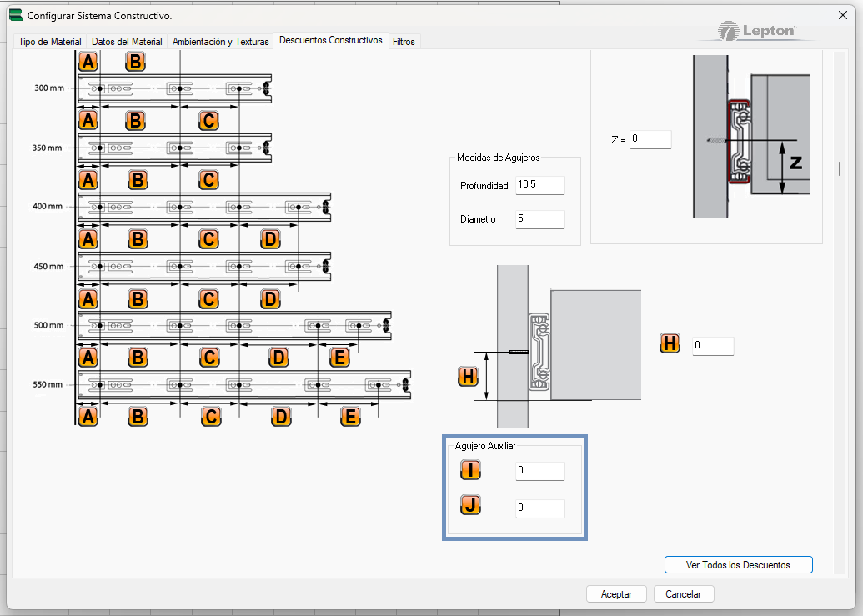The image size is (863, 616).
Task: Open the Datos del Material tab
Action: click(127, 42)
